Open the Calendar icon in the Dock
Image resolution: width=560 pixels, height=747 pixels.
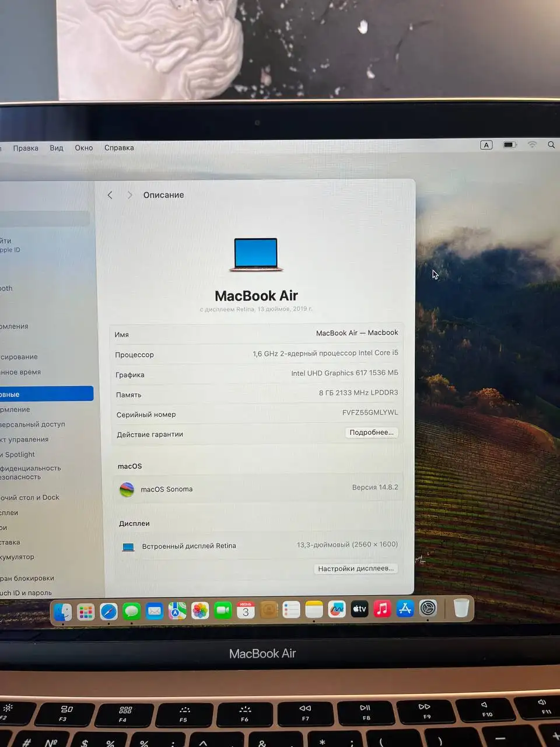coord(246,610)
